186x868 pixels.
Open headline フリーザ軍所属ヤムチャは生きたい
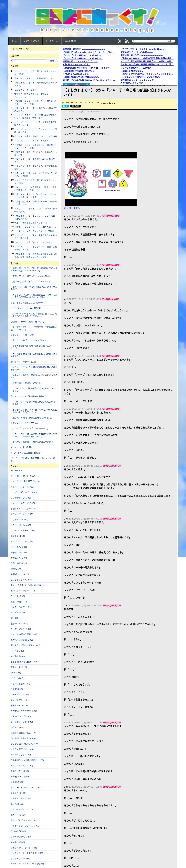[x=136, y=68]
